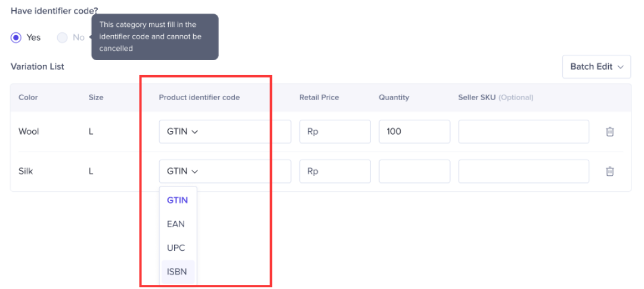Viewport: 644px width, 289px height.
Task: Click the Wool Quantity field showing 100
Action: [414, 132]
